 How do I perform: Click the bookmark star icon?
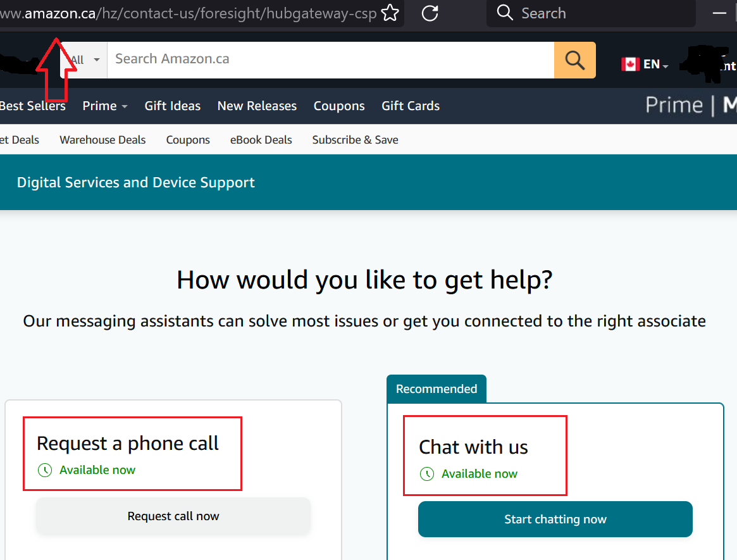[391, 13]
